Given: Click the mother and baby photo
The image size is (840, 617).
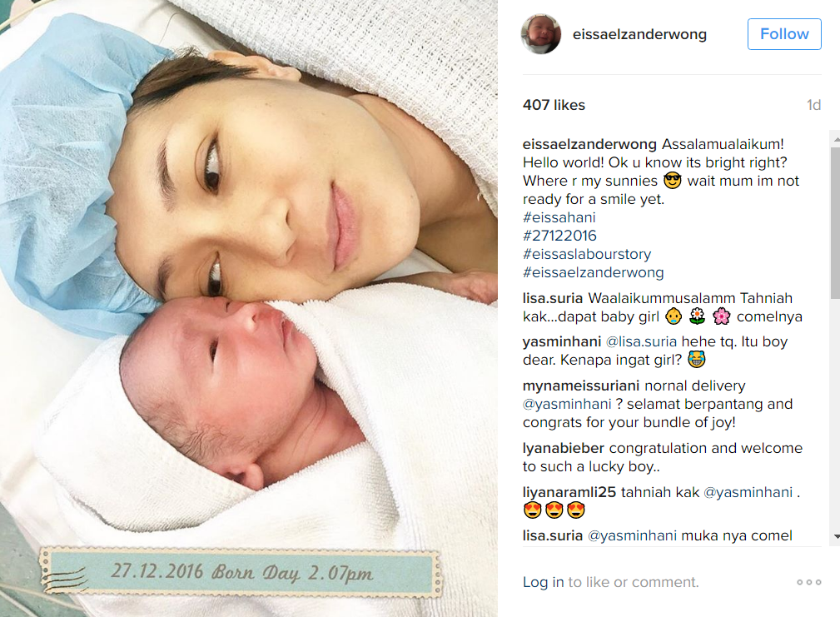Looking at the screenshot, I should 249,308.
